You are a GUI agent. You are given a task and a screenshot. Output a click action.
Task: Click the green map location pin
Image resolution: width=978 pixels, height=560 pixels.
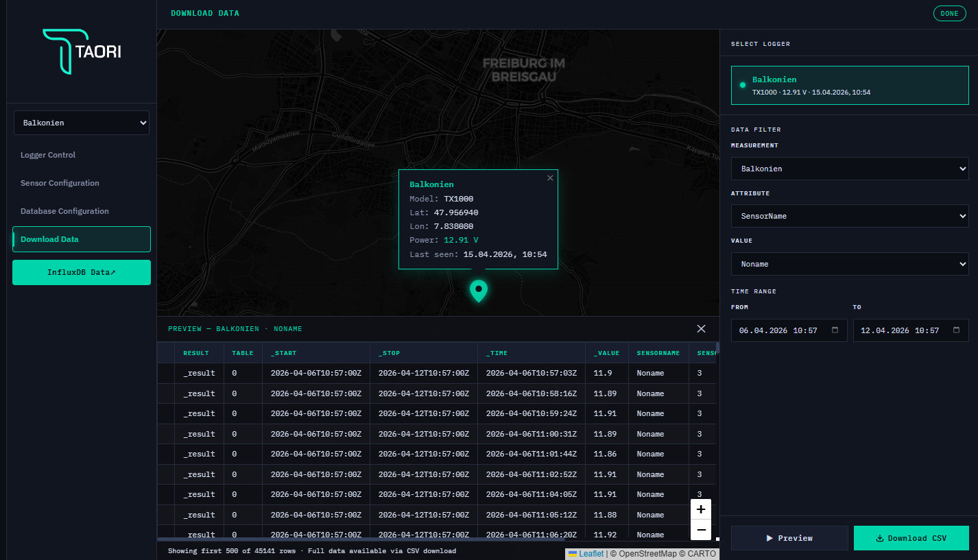point(478,290)
